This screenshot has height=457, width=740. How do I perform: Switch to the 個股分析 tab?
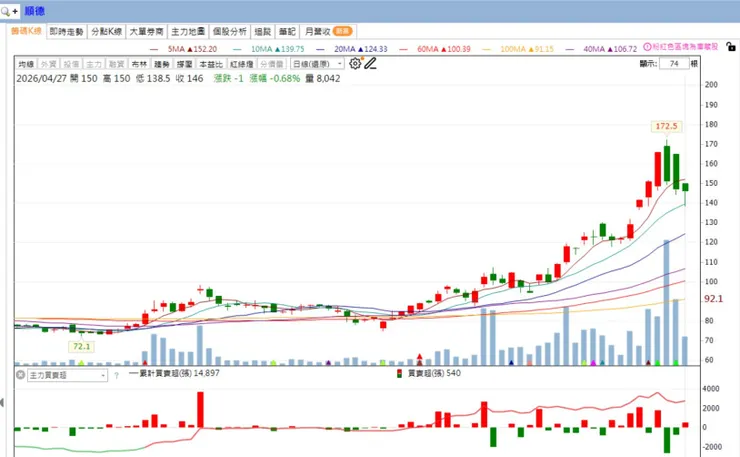(x=229, y=32)
